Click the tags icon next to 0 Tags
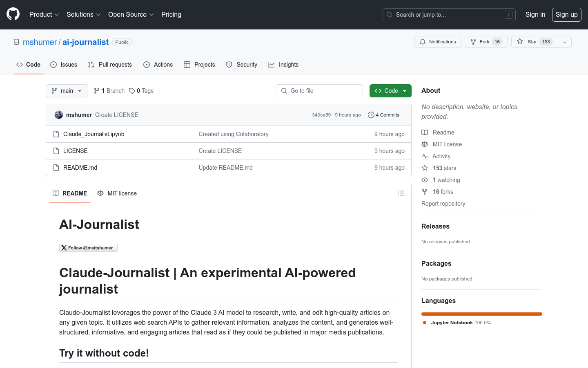 coord(132,91)
